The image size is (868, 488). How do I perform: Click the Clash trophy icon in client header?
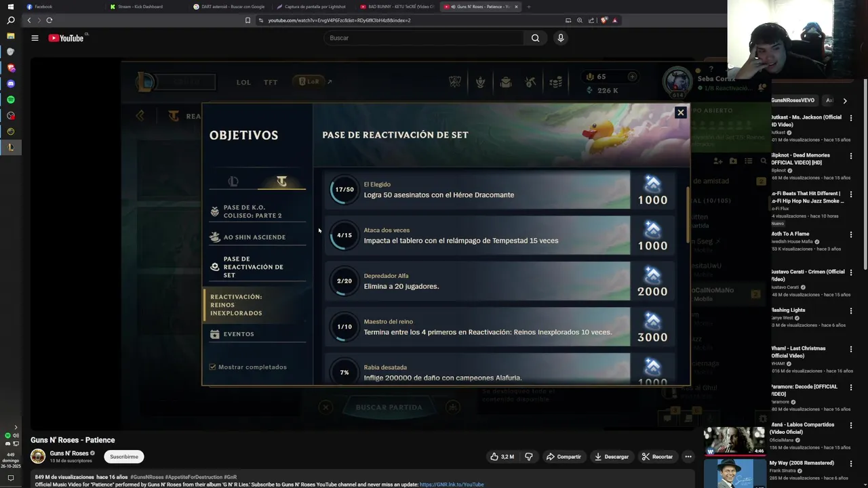pyautogui.click(x=455, y=82)
